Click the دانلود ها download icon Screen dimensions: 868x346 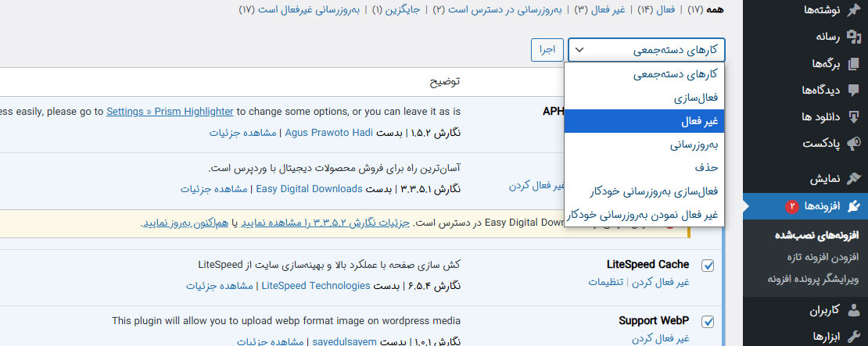[x=854, y=116]
